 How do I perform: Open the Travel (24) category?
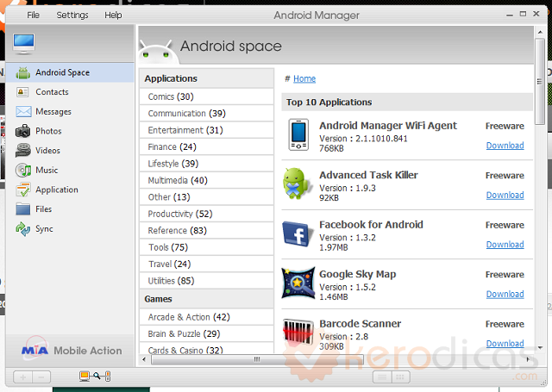pos(207,264)
